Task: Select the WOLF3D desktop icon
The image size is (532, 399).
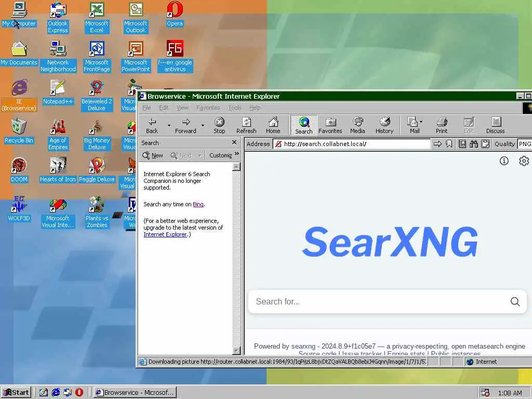Action: tap(19, 209)
